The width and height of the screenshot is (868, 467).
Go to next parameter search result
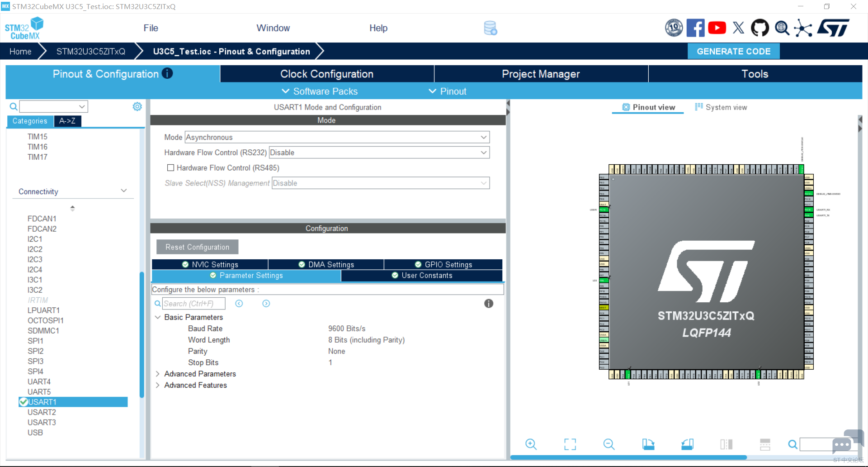[x=266, y=304]
